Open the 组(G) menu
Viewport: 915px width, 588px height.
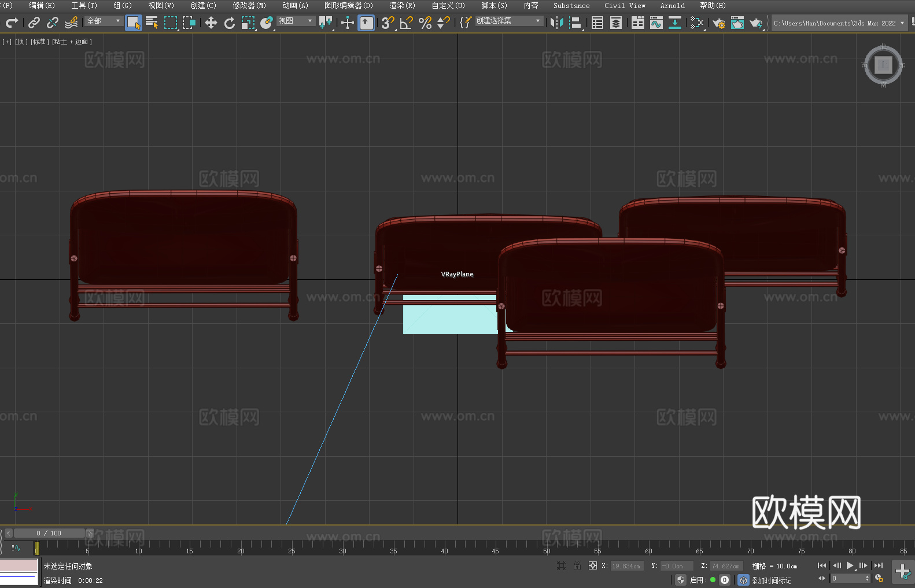(123, 5)
